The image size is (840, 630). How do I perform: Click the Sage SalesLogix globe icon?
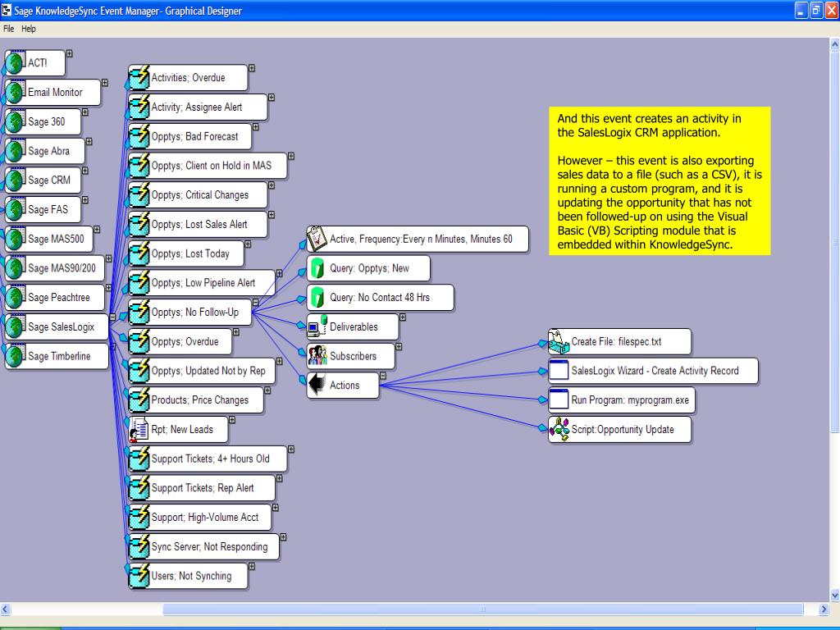16,326
